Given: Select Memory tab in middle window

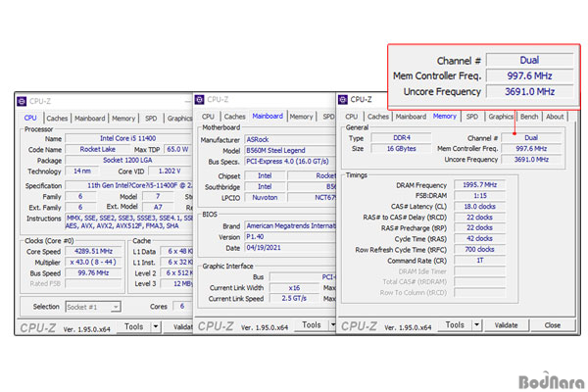Looking at the screenshot, I should point(301,117).
